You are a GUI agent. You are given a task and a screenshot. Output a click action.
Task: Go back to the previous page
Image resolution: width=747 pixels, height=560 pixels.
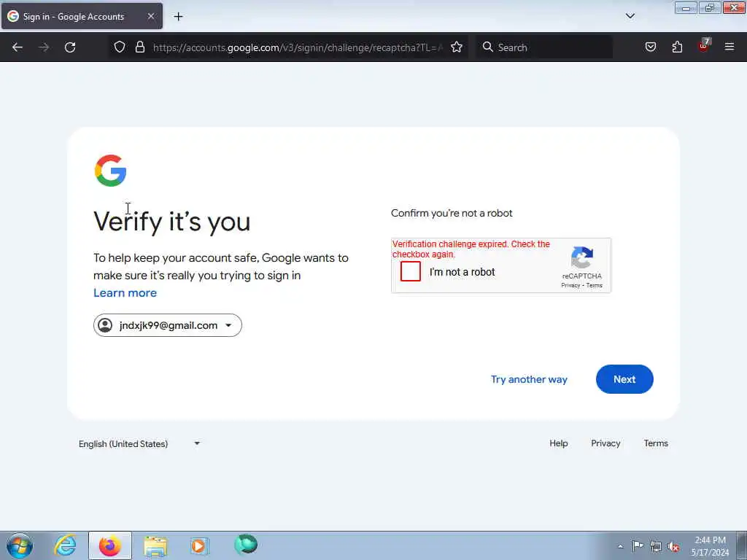click(x=18, y=47)
